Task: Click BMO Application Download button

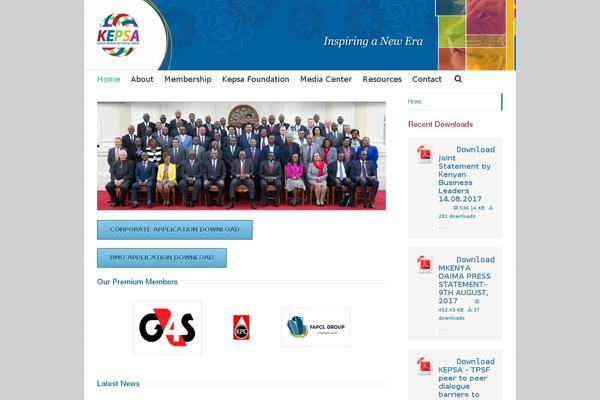Action: 162,258
